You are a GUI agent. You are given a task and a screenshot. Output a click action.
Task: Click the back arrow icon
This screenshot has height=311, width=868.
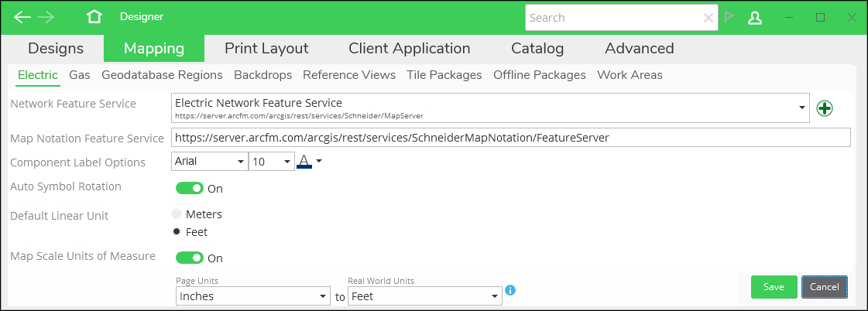point(22,17)
